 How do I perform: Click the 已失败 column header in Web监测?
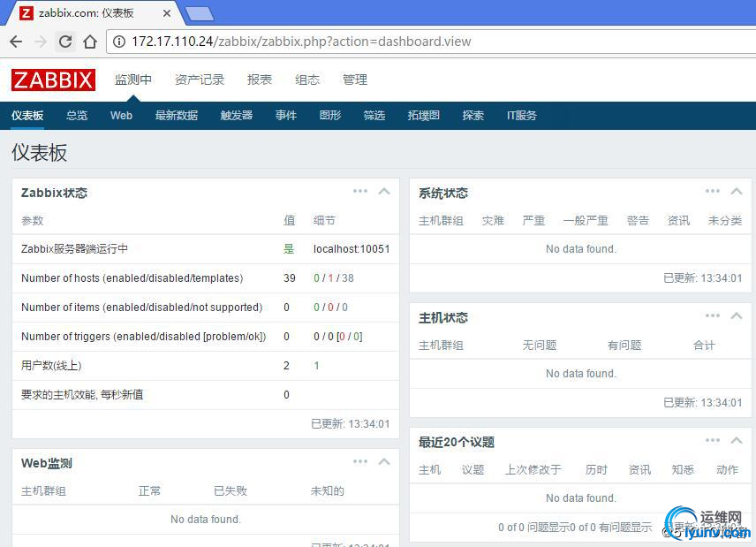pos(231,491)
